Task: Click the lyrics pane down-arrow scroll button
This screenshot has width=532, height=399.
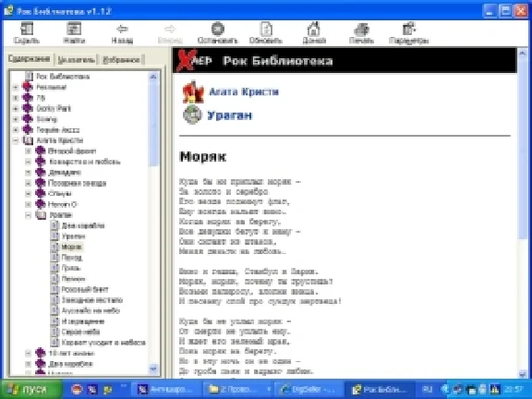Action: [x=522, y=374]
